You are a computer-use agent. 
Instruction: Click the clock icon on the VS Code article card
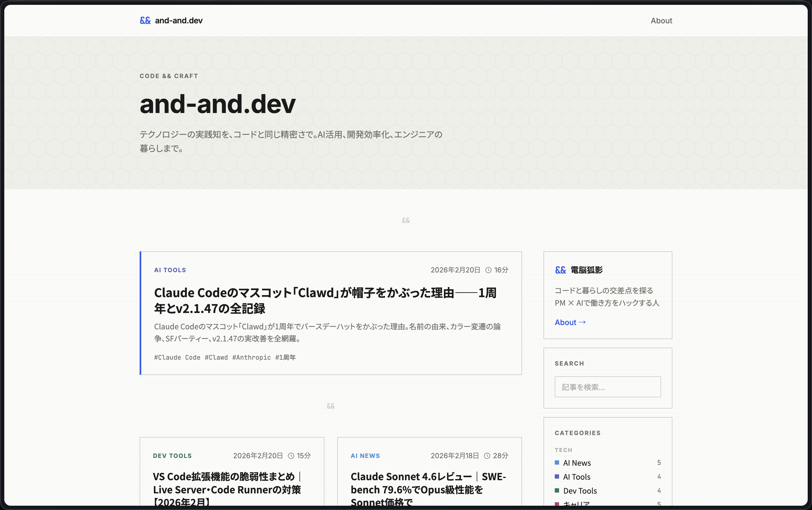click(291, 456)
